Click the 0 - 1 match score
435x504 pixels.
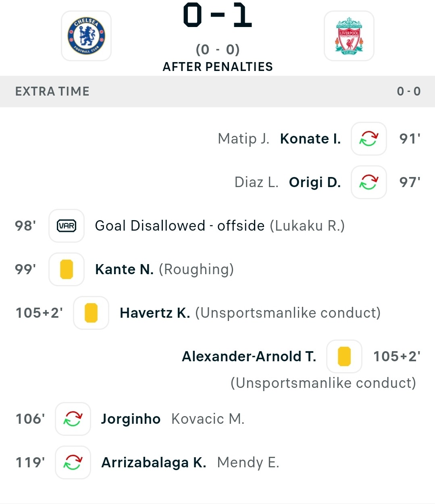pos(218,15)
